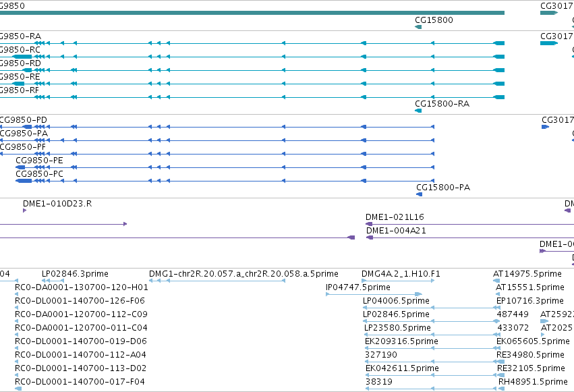574x392 pixels.
Task: Select the CG15800 gene glyph
Action: point(418,27)
